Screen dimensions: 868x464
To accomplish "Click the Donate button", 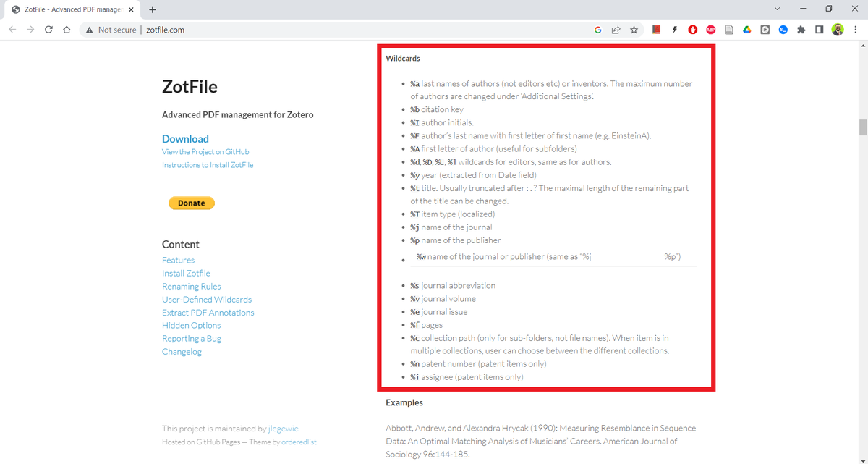I will (x=191, y=203).
